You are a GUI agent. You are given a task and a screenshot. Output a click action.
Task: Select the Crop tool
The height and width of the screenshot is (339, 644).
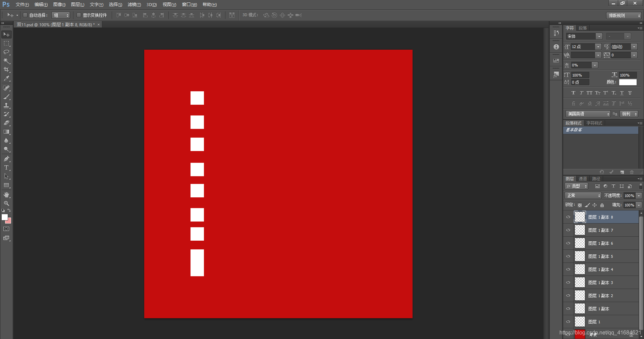(6, 70)
